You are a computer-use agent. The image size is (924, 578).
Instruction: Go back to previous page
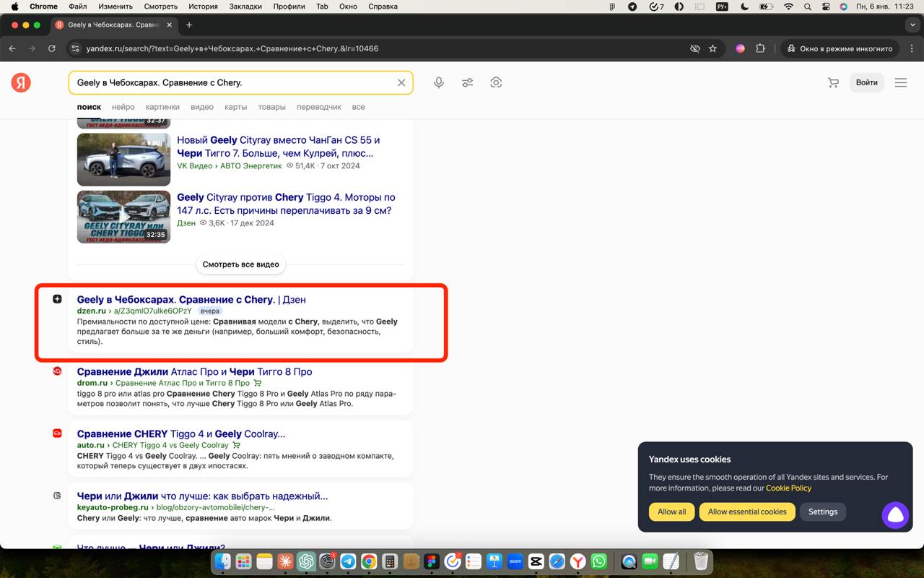point(12,48)
